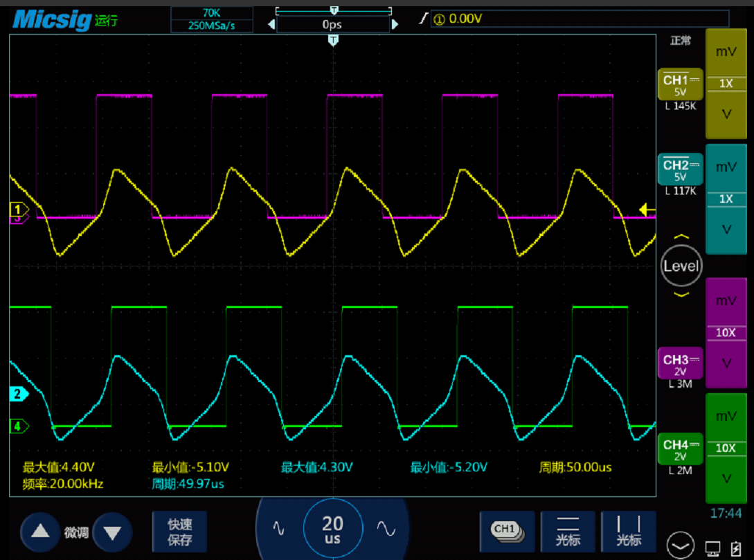Click the 最大值:4.40V measurement
754x560 pixels.
[x=59, y=467]
